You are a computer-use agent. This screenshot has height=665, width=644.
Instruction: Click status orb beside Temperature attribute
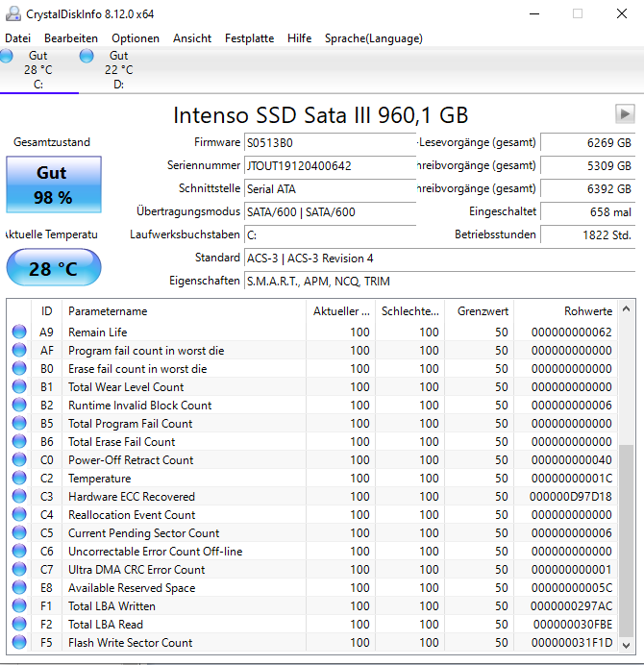[19, 478]
